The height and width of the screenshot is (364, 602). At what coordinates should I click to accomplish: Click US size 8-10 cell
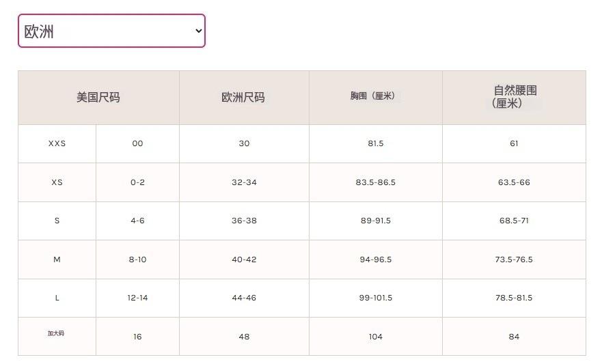click(137, 260)
